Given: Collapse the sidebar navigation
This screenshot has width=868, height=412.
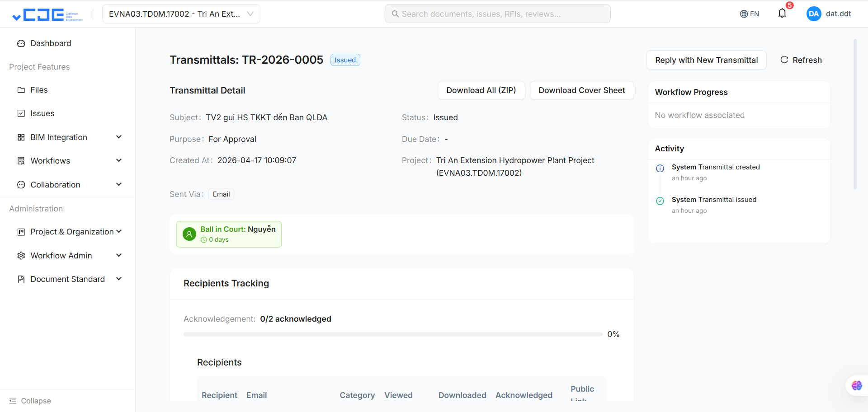Looking at the screenshot, I should [30, 401].
